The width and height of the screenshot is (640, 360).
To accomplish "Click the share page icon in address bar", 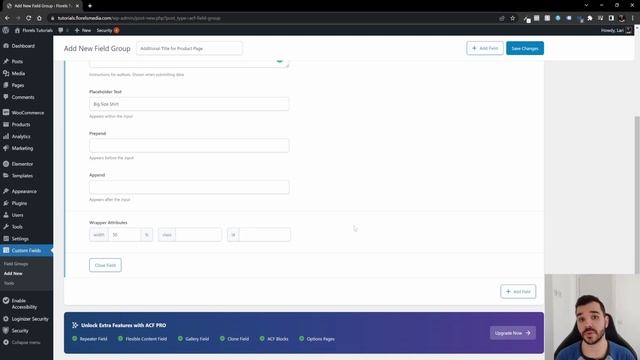I will 502,18.
